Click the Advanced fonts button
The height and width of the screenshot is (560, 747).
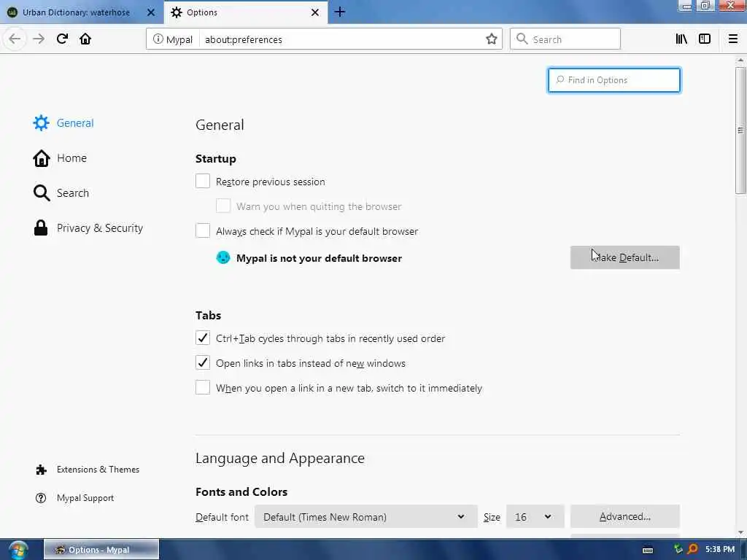click(624, 517)
